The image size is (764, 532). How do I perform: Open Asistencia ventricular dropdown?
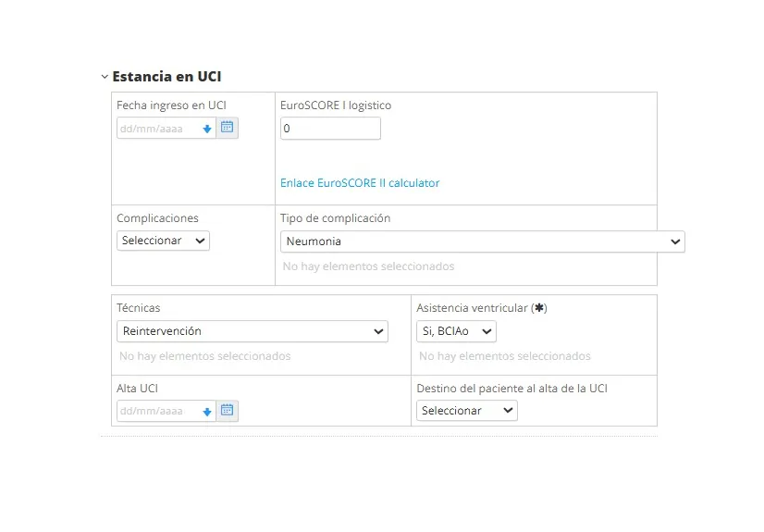[456, 331]
